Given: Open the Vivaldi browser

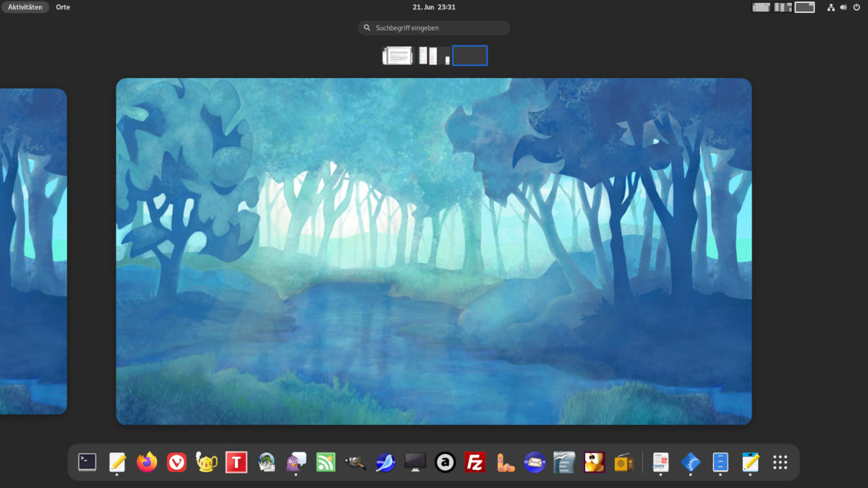Looking at the screenshot, I should click(x=176, y=462).
